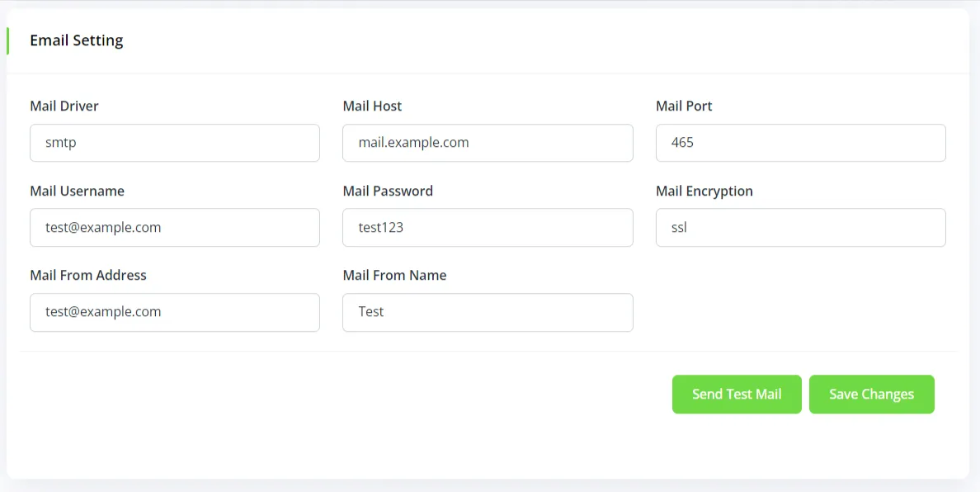The height and width of the screenshot is (492, 980).
Task: Click the Mail Encryption label
Action: (x=704, y=191)
